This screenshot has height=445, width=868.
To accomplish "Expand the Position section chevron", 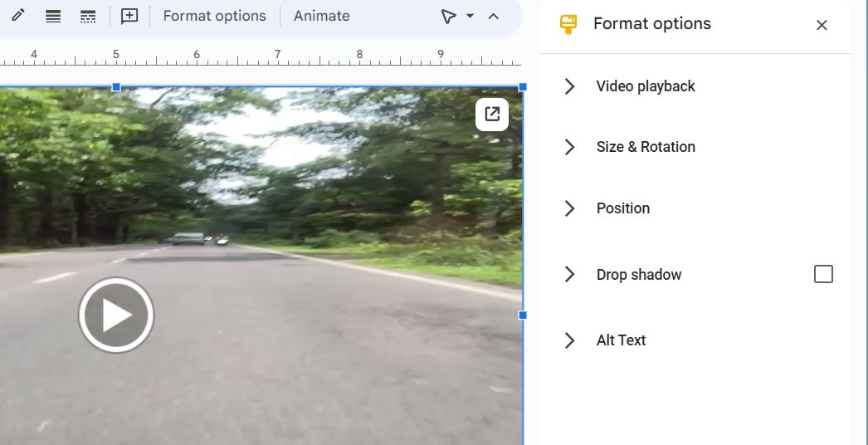I will [569, 208].
